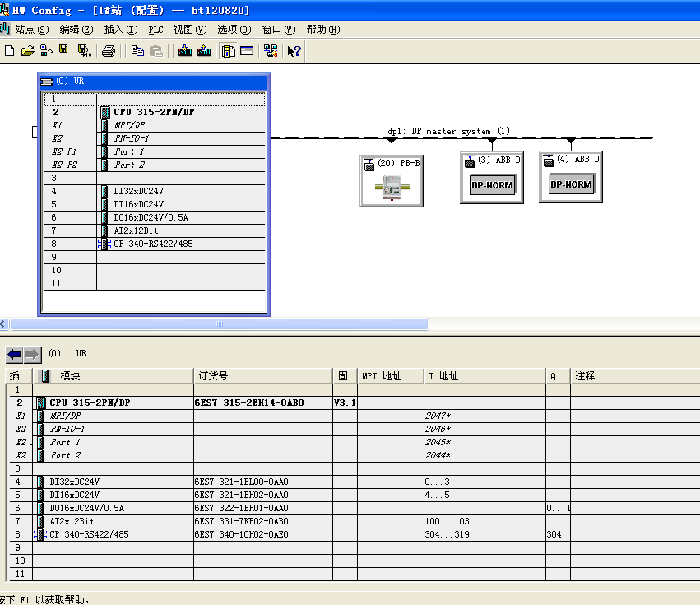Click the New station toolbar icon
Image resolution: width=700 pixels, height=605 pixels.
(x=9, y=51)
